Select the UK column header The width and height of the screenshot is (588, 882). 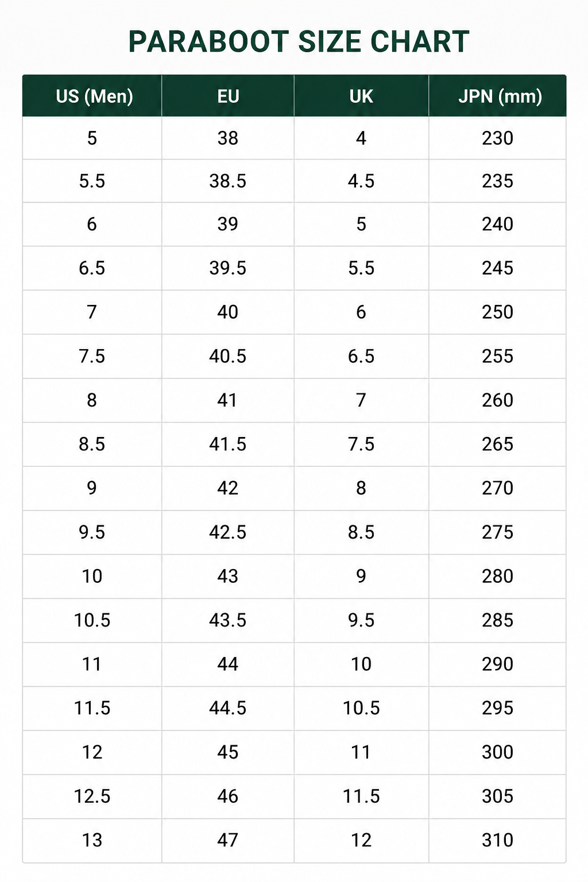[x=361, y=96]
